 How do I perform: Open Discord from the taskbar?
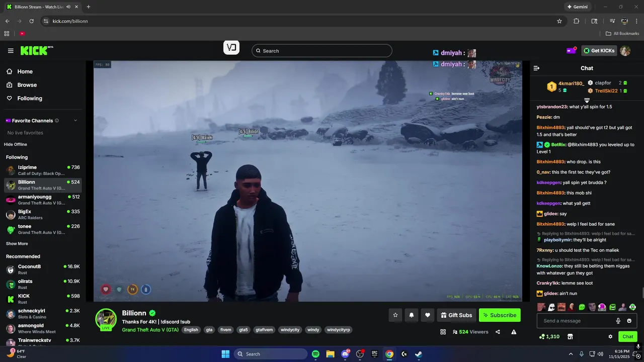[345, 354]
